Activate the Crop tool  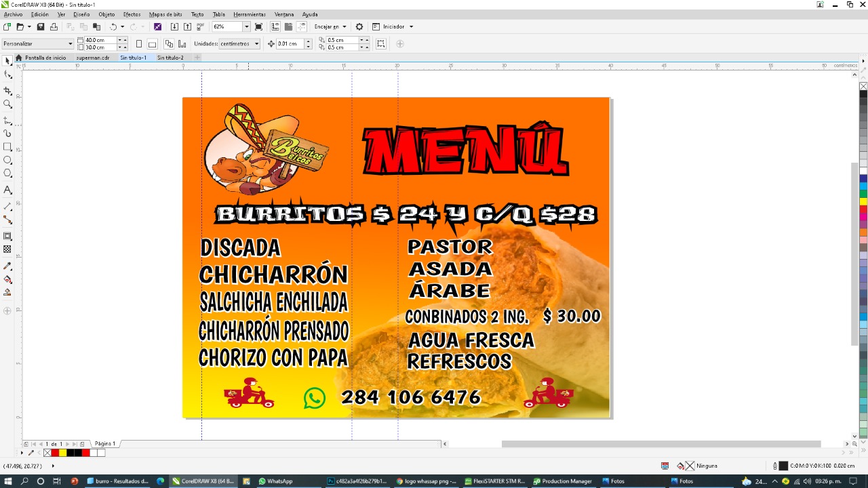[x=7, y=91]
